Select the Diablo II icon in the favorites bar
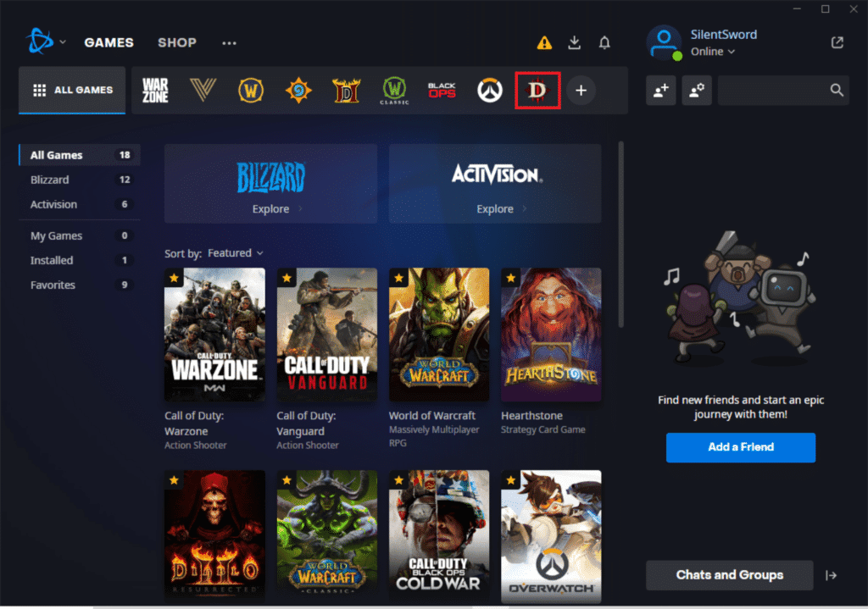868x609 pixels. pos(347,90)
